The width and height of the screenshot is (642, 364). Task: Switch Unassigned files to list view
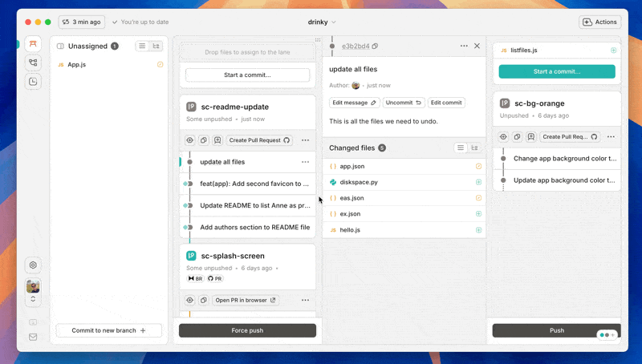141,47
